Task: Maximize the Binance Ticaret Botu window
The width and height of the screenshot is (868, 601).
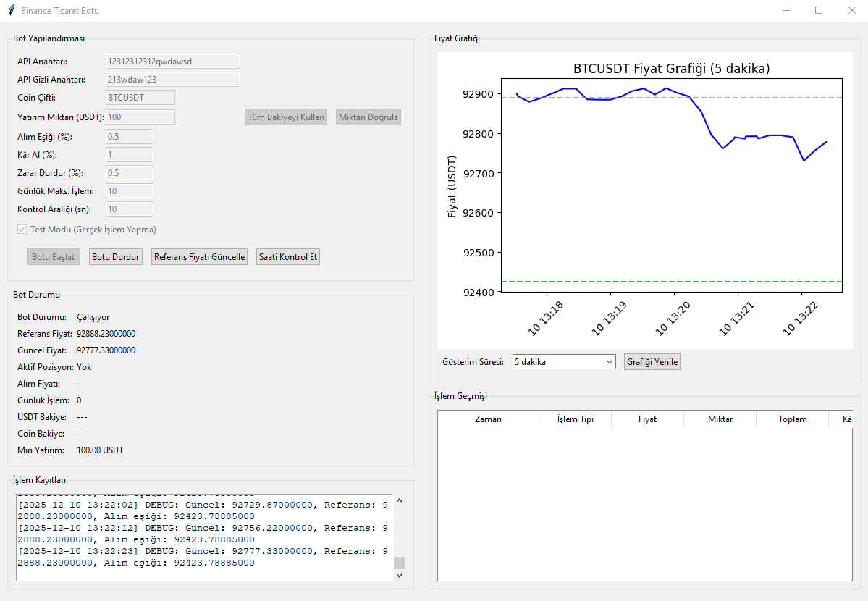Action: pos(819,11)
